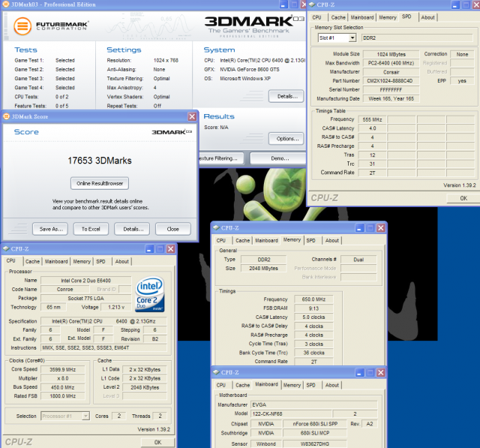Open Cache tab in CPU-Z CPU window
The image size is (480, 448).
32,261
